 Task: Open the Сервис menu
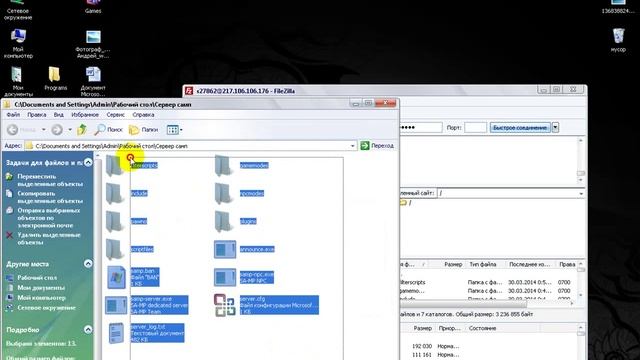tap(116, 115)
